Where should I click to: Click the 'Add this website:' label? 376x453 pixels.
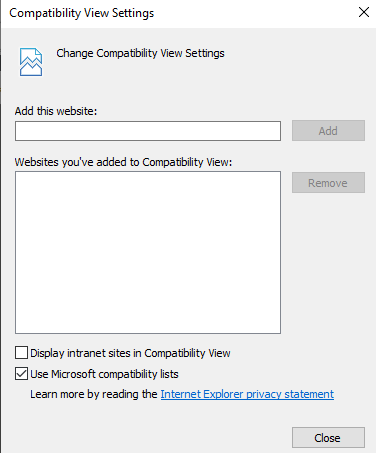[x=56, y=111]
